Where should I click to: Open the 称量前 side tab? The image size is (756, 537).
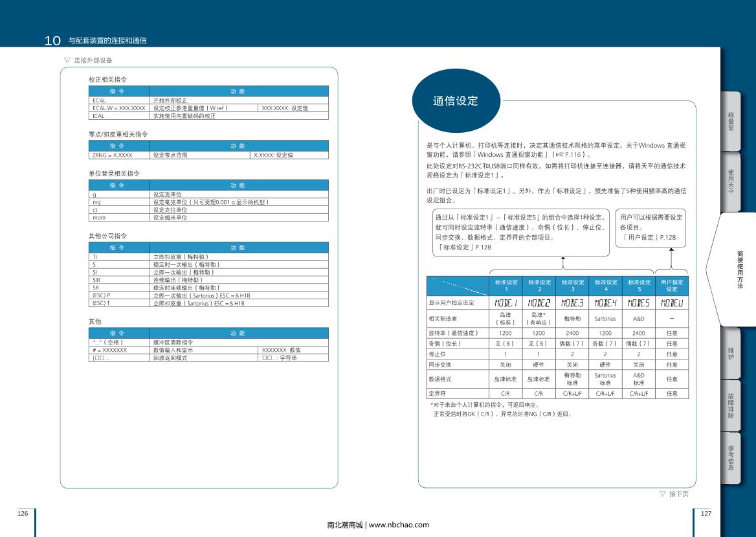pos(731,121)
